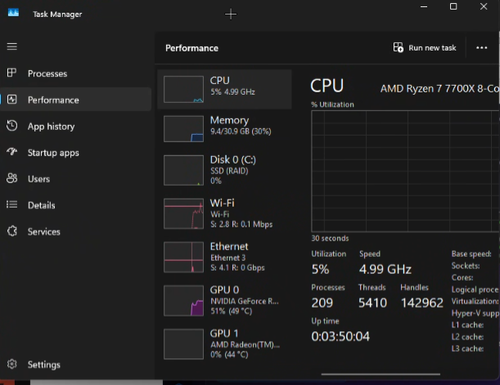
Task: Open Task Manager Settings
Action: coord(76,364)
